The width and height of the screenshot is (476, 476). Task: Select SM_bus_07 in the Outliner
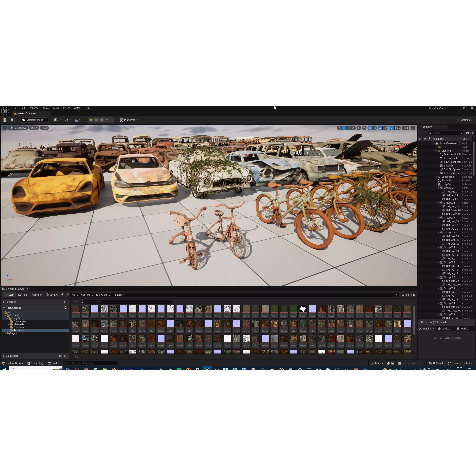[x=452, y=192]
